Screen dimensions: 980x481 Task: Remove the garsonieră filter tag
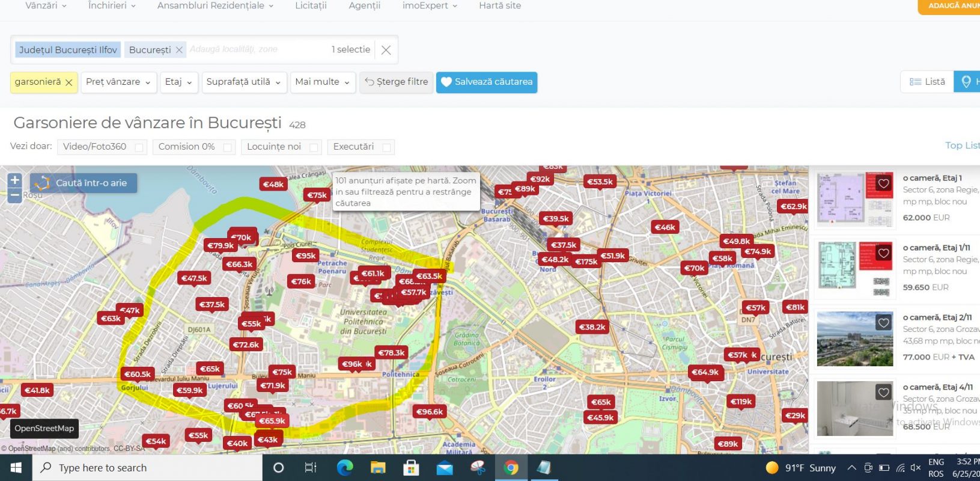click(69, 82)
